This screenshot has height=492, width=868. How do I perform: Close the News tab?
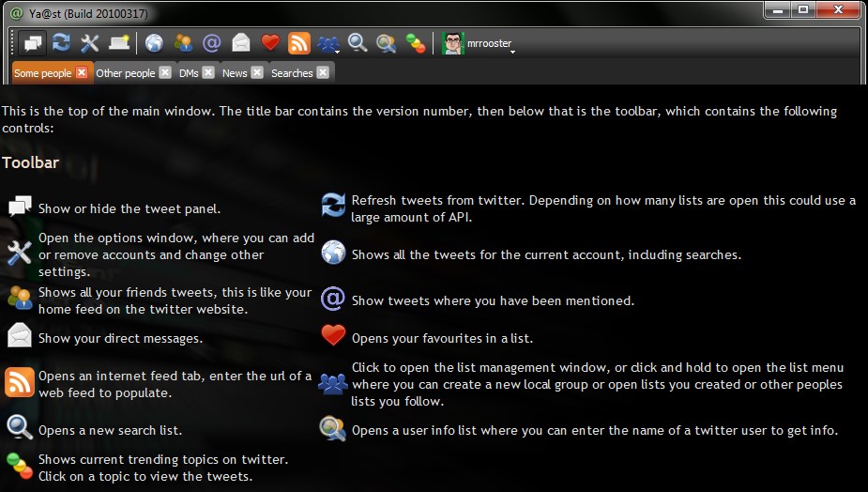coord(257,72)
